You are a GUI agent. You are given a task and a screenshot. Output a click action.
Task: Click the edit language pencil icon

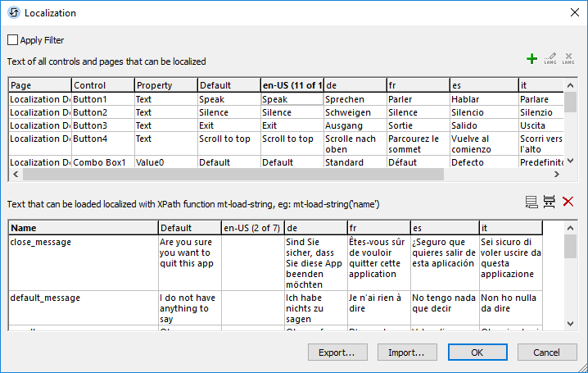(550, 60)
